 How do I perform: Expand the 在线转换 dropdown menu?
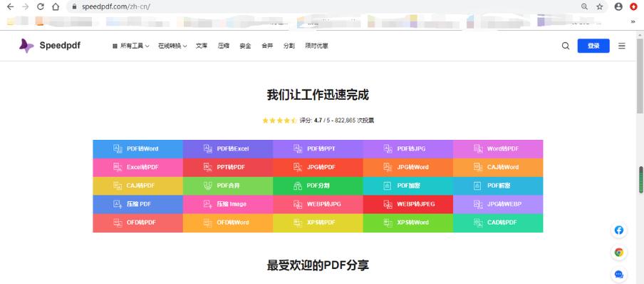(172, 46)
